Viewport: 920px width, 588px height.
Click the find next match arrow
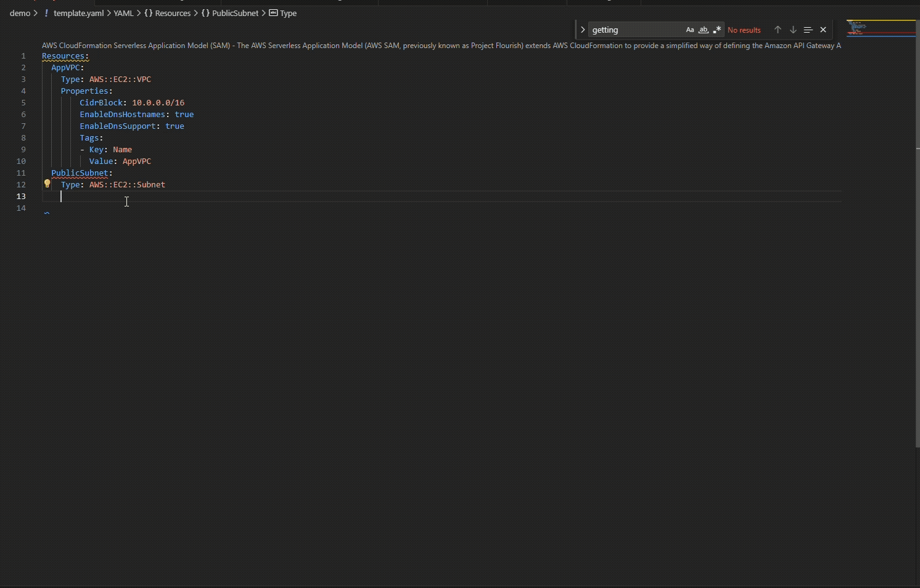[x=792, y=29]
